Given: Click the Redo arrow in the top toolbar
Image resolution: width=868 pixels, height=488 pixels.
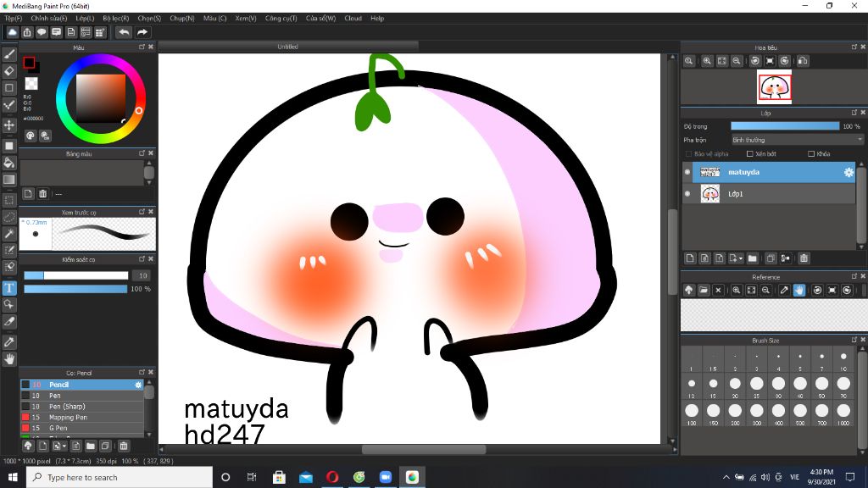Looking at the screenshot, I should click(x=142, y=32).
